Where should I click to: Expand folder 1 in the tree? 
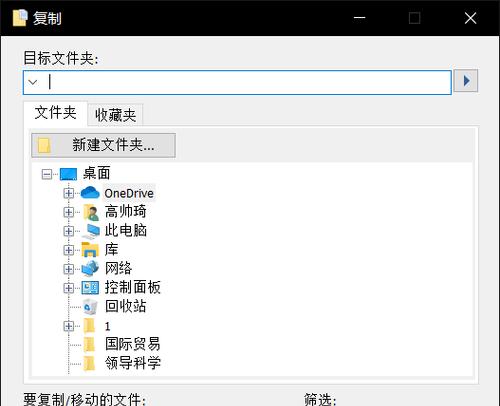[x=69, y=326]
